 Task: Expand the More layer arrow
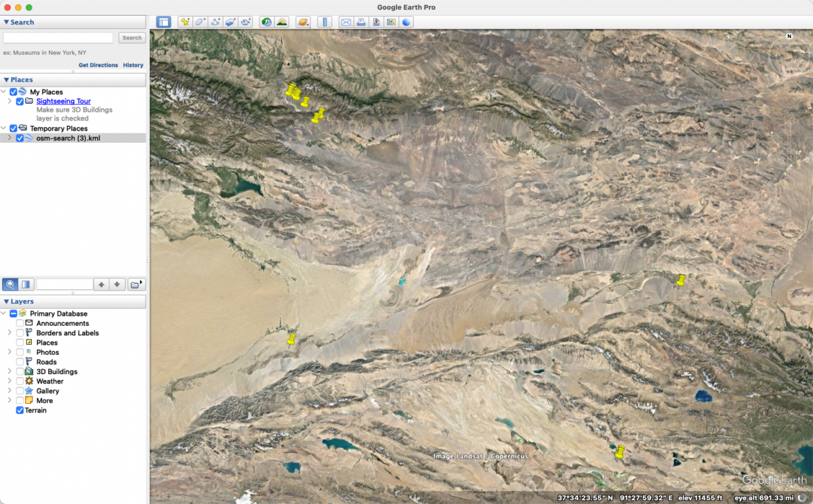(9, 400)
